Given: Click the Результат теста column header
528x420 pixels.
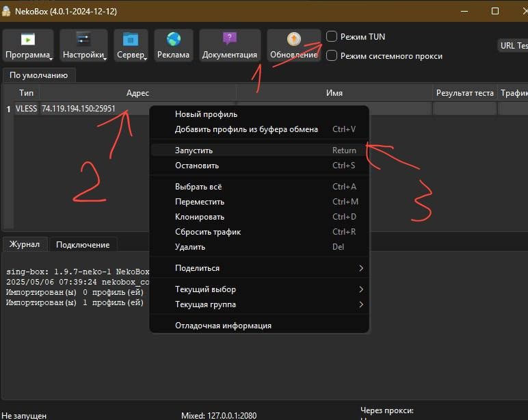Looking at the screenshot, I should pyautogui.click(x=464, y=93).
